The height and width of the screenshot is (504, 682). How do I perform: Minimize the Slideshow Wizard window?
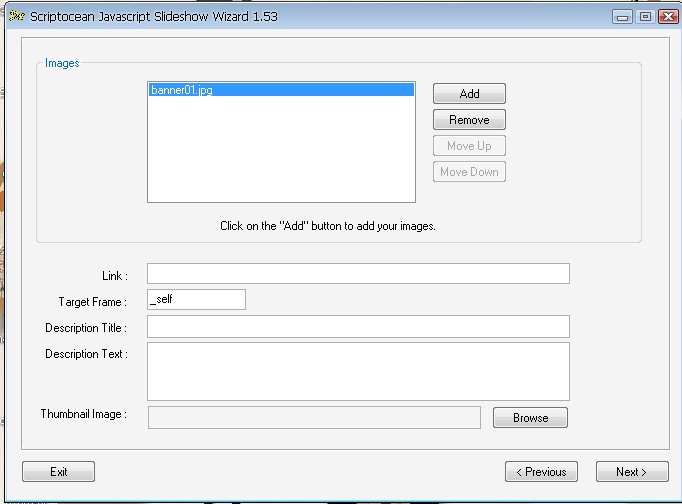pyautogui.click(x=622, y=17)
